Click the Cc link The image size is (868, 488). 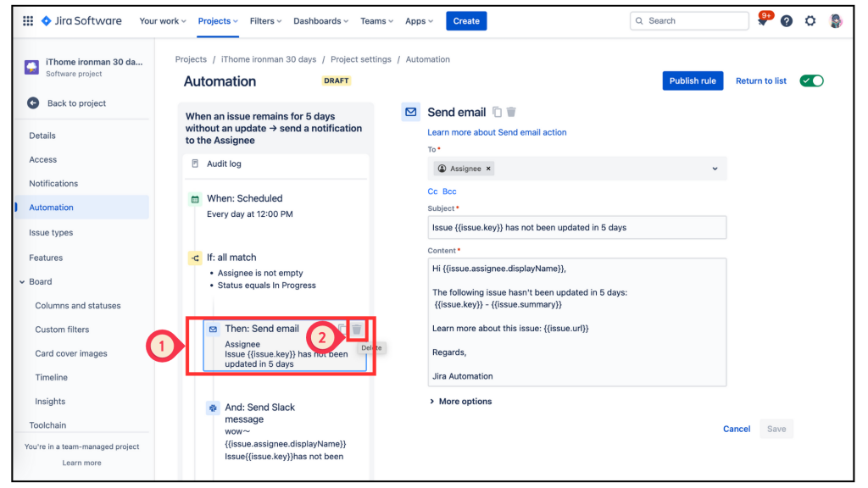[x=432, y=191]
